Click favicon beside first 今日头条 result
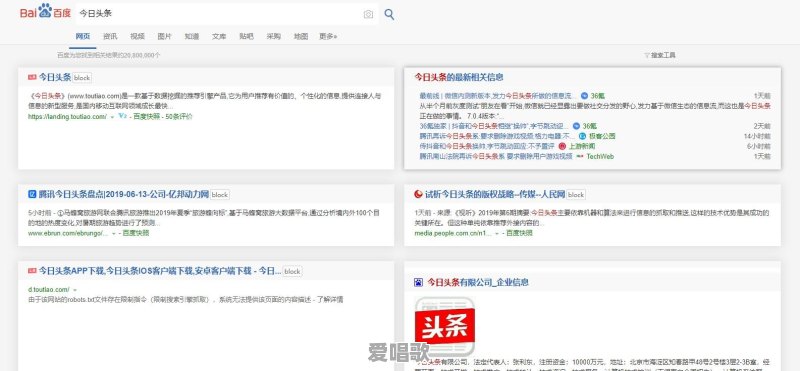 pyautogui.click(x=32, y=78)
